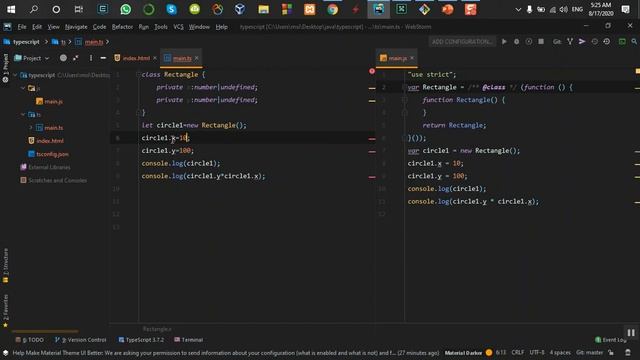Image resolution: width=640 pixels, height=360 pixels.
Task: Open File Explorer from taskbar
Action: tap(263, 9)
